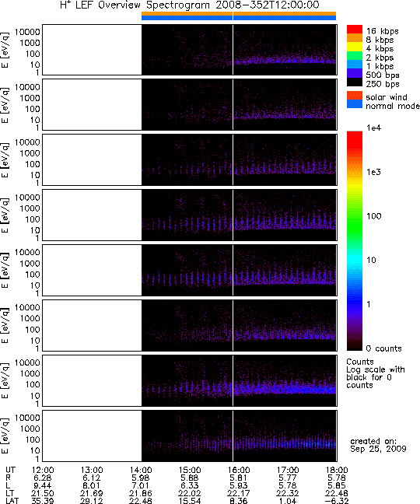Click the R value '5.77'
The width and height of the screenshot is (420, 504).
tap(288, 478)
